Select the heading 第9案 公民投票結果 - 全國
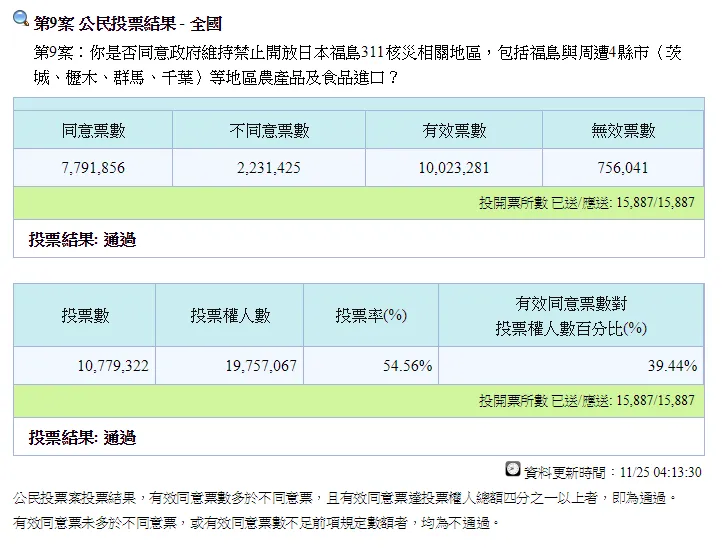The width and height of the screenshot is (722, 559). 128,23
